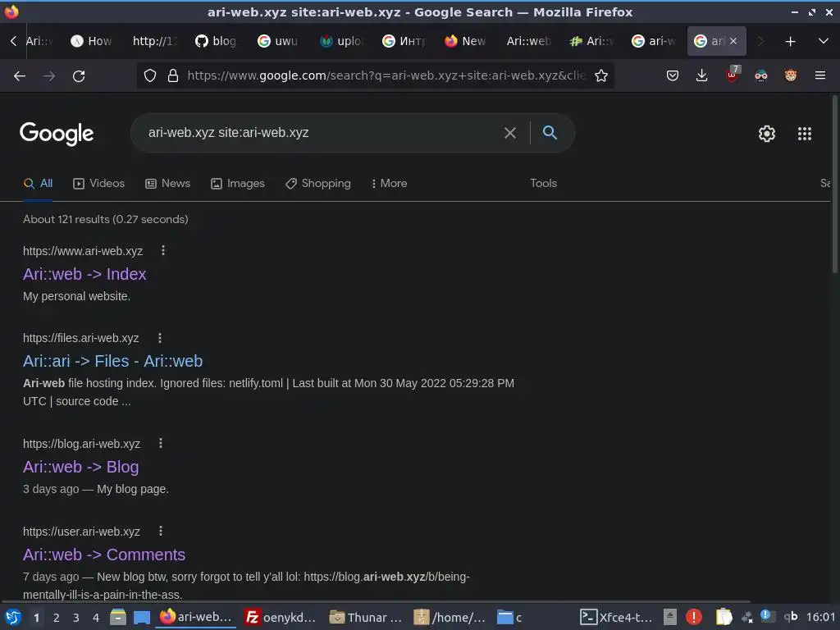Bookmark this page with the star icon

pos(601,76)
